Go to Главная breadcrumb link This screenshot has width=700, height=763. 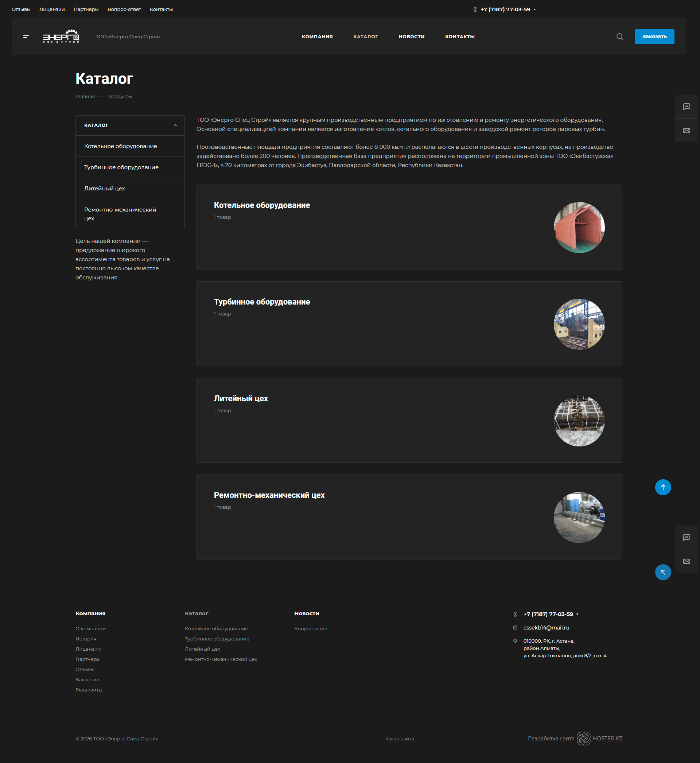pos(85,97)
